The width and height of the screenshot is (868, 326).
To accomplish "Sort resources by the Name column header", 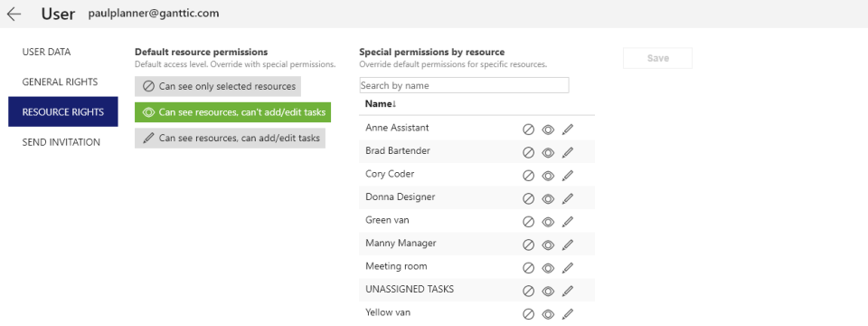I will coord(381,103).
